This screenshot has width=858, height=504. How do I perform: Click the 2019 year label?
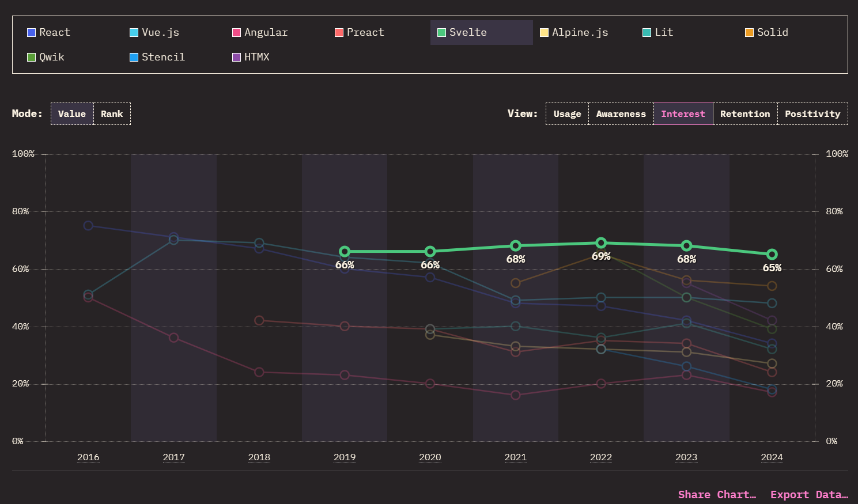pyautogui.click(x=345, y=457)
